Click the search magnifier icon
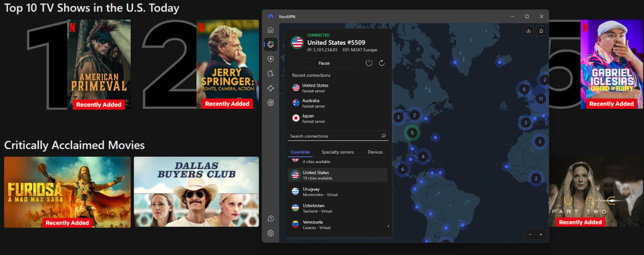This screenshot has height=255, width=644. 384,136
